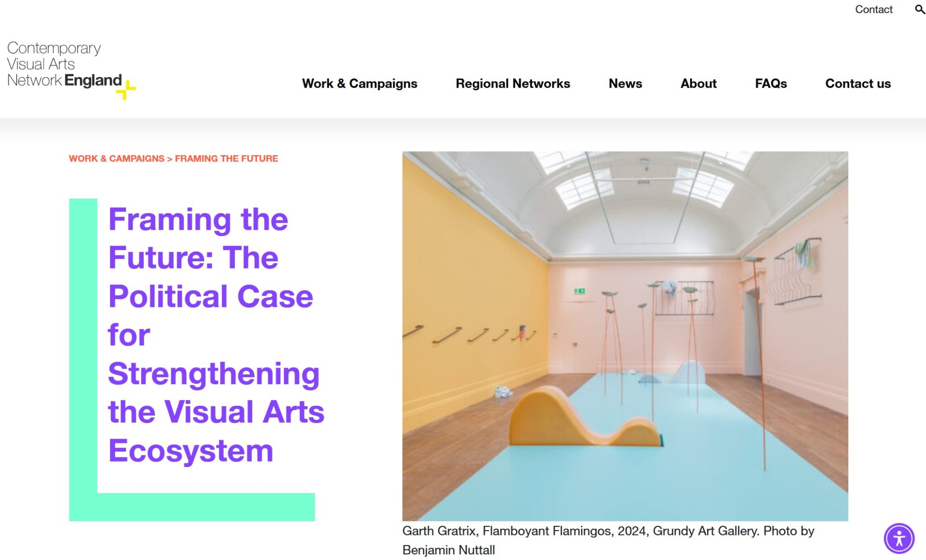Open the accessibility options round icon
Image resolution: width=926 pixels, height=560 pixels.
tap(899, 538)
